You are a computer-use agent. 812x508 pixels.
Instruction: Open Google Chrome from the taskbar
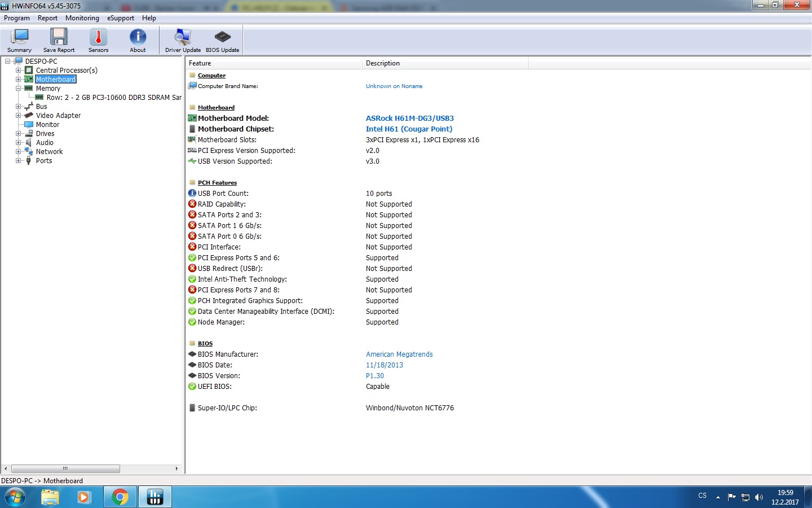tap(120, 497)
